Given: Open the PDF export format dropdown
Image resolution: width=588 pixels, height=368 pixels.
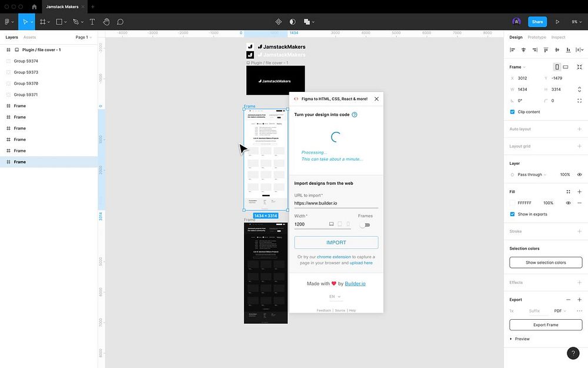Looking at the screenshot, I should coord(560,311).
